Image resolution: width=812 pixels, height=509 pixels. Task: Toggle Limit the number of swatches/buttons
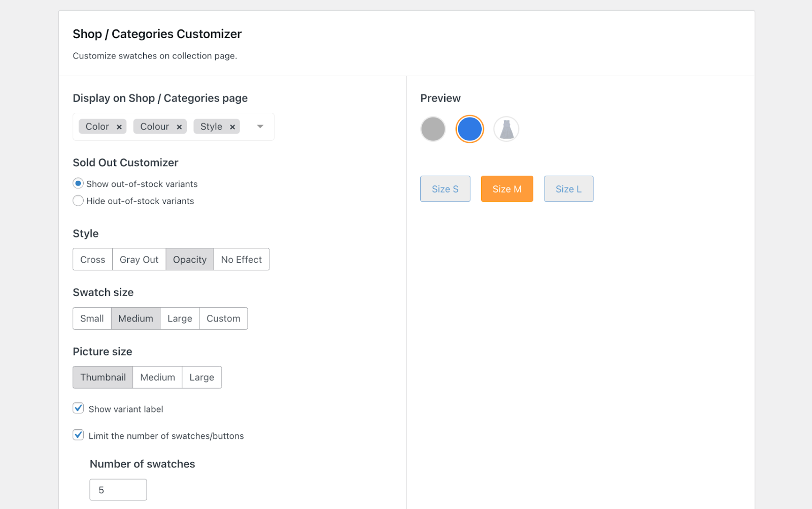[x=78, y=435]
